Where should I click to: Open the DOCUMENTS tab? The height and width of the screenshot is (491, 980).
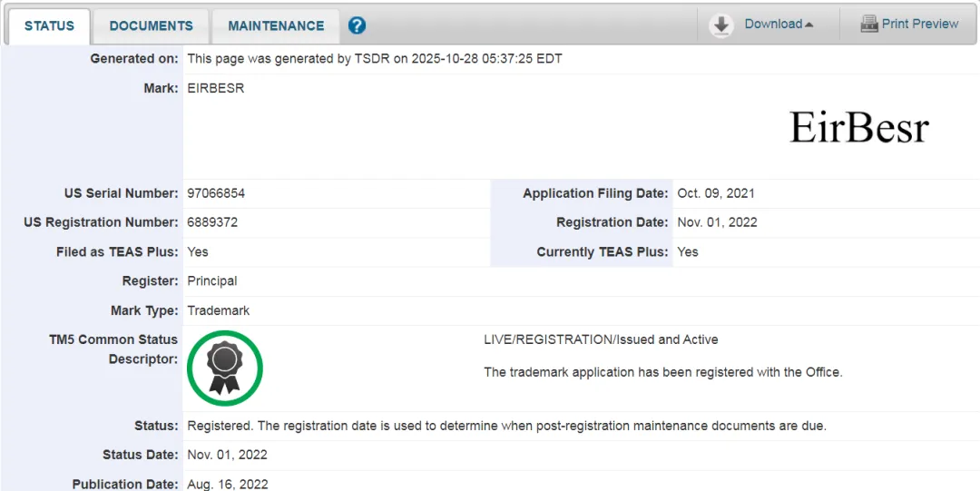tap(151, 26)
